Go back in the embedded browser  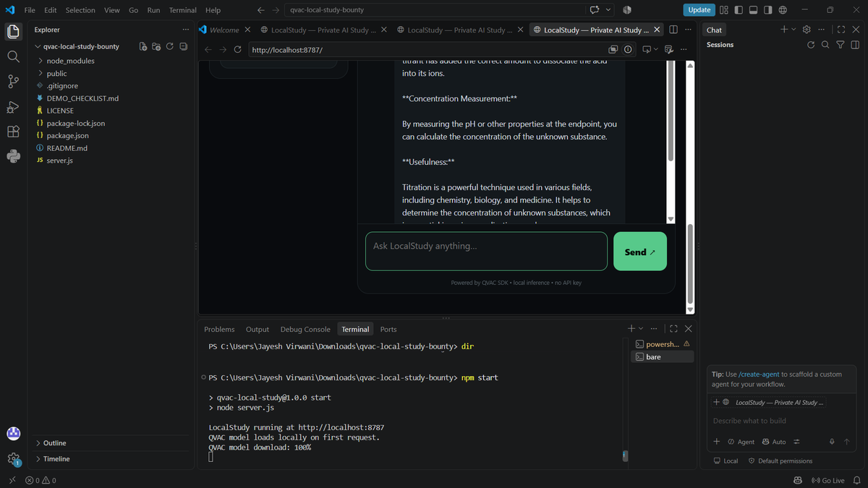coord(208,50)
